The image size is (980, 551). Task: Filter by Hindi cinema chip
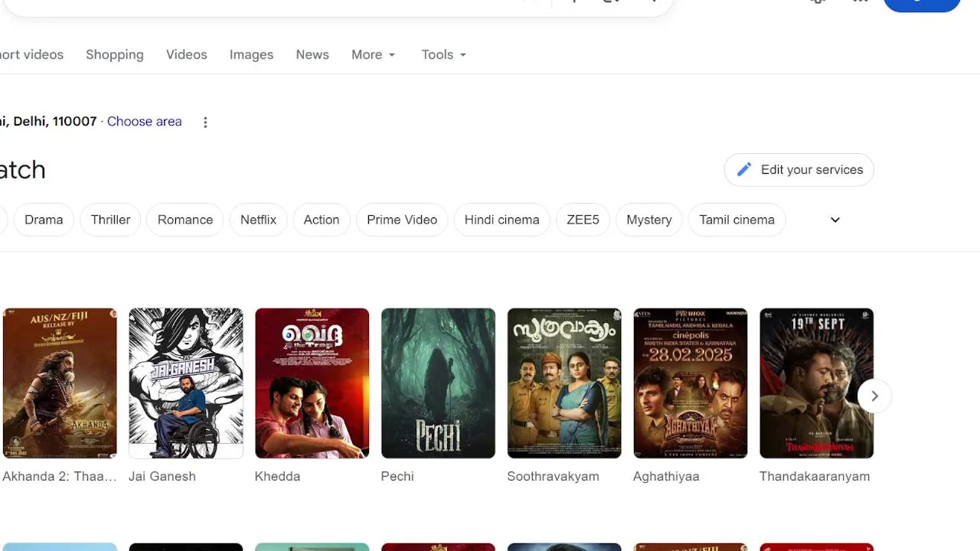[x=501, y=220]
